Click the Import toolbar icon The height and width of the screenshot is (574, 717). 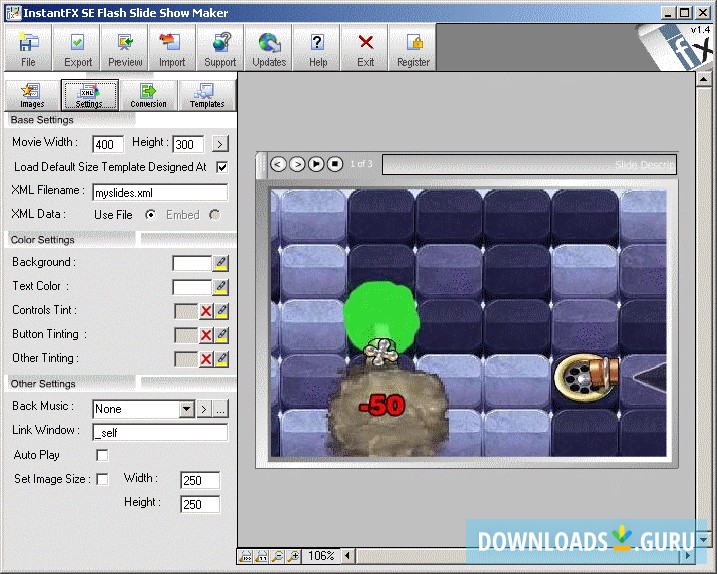172,48
